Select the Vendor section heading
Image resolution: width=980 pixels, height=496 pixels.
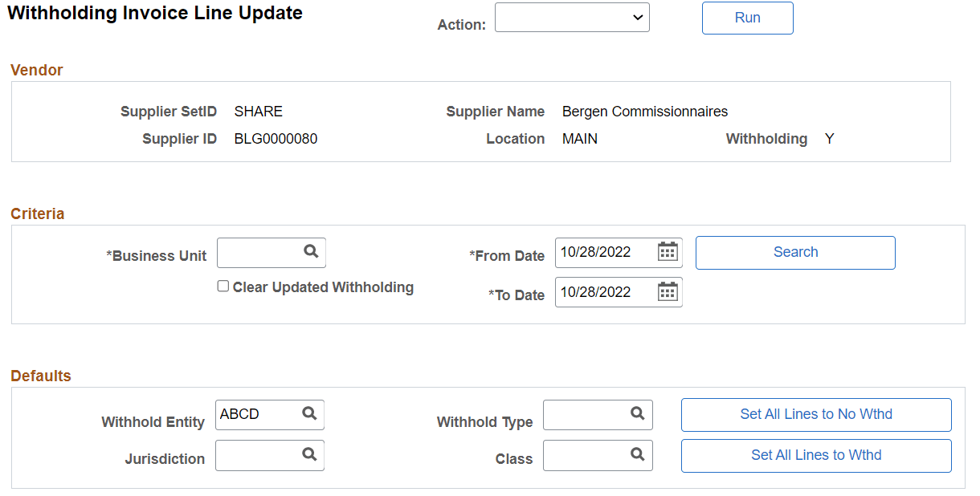(36, 70)
